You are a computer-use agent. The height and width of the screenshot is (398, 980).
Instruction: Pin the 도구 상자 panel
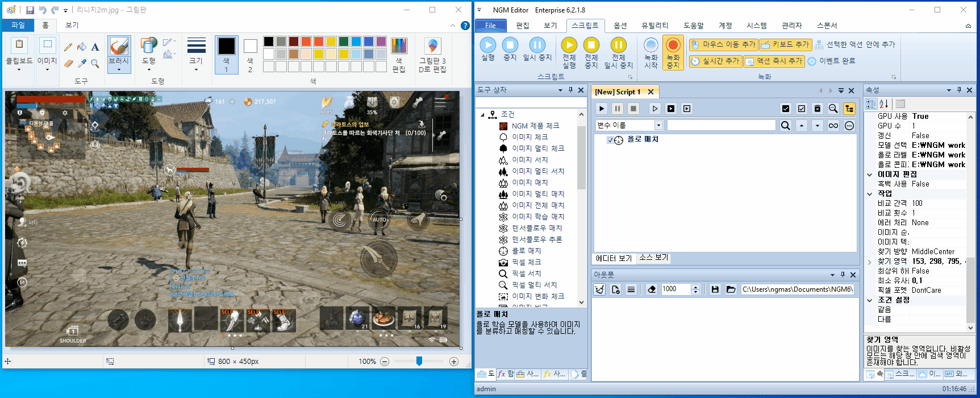(571, 90)
